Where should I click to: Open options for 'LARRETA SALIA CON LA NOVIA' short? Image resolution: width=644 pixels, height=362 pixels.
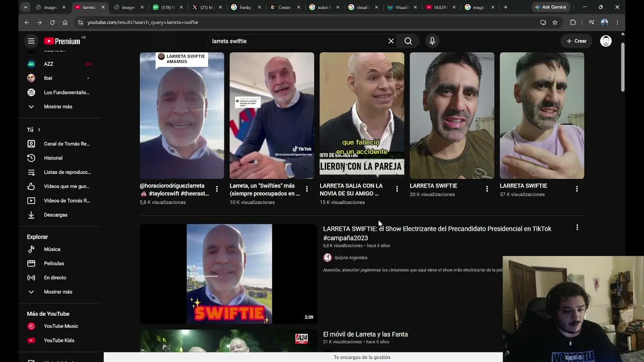[x=397, y=189]
